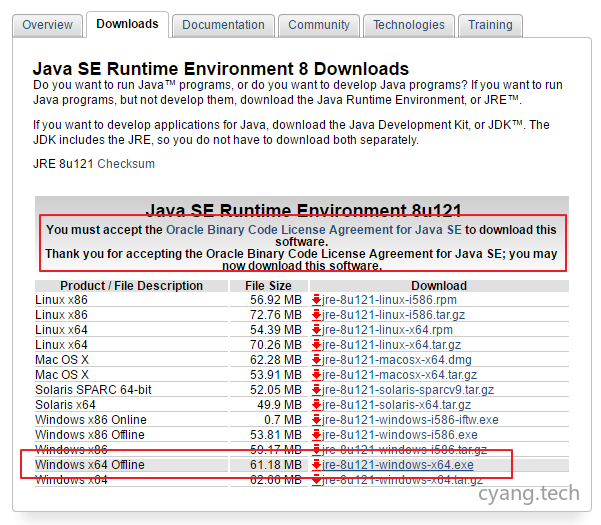Screen dimensions: 601x525
Task: Download jre-8u121-windows-x64.exe file link
Action: tap(398, 465)
